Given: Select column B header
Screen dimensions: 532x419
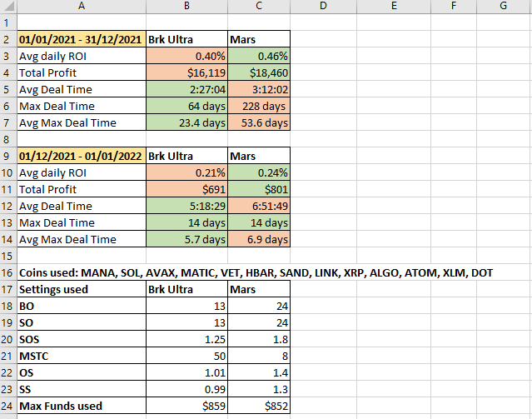Looking at the screenshot, I should pyautogui.click(x=187, y=7).
